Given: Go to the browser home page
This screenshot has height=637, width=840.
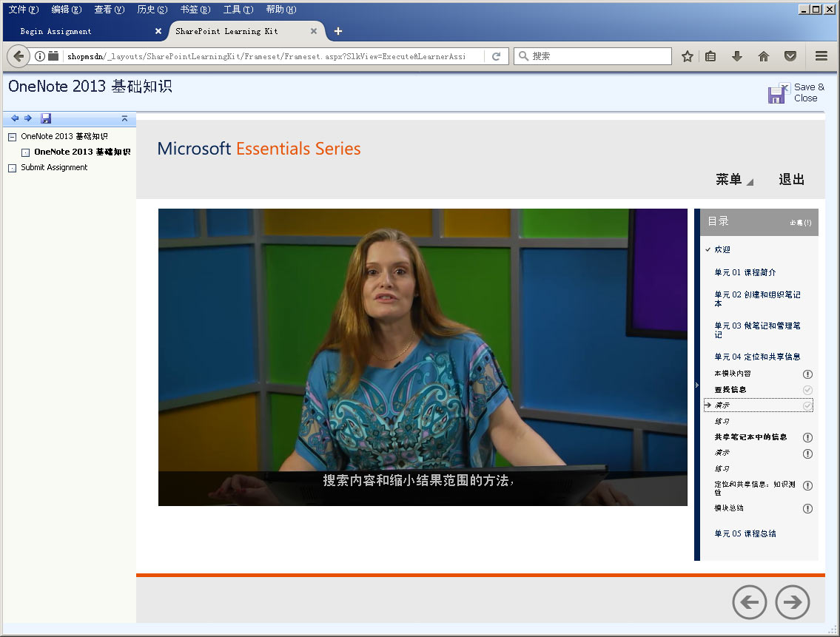Looking at the screenshot, I should click(x=763, y=56).
